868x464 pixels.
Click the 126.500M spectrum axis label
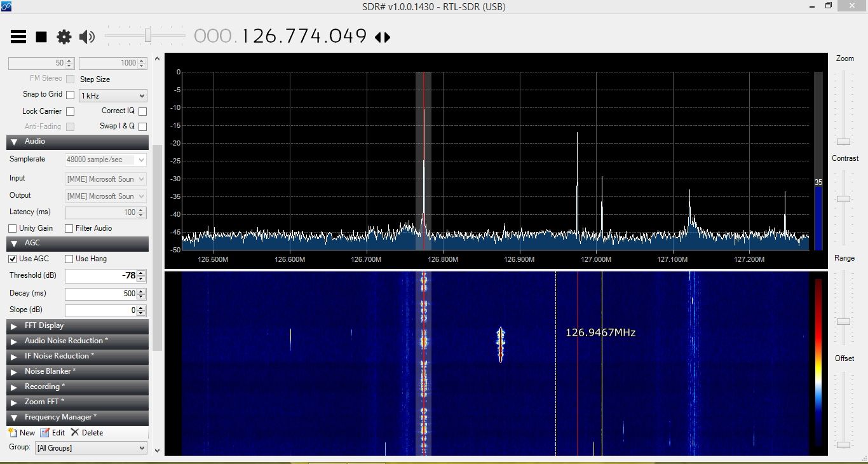coord(214,259)
